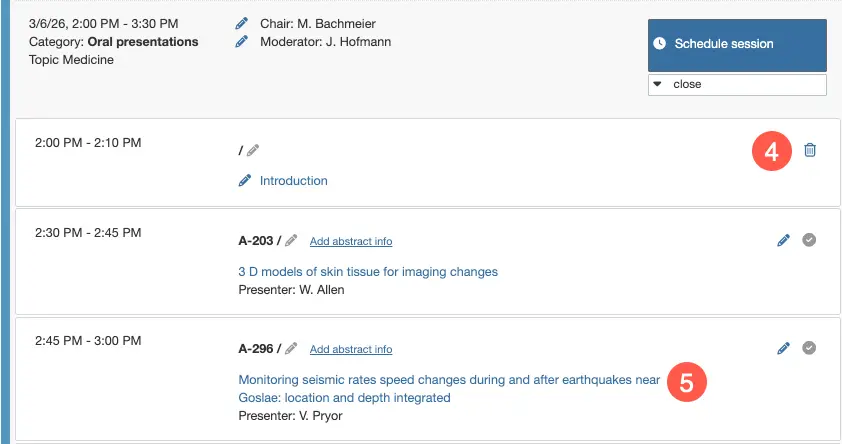This screenshot has height=444, width=842.
Task: Toggle the checkmark circle on the A-203 row
Action: (810, 240)
